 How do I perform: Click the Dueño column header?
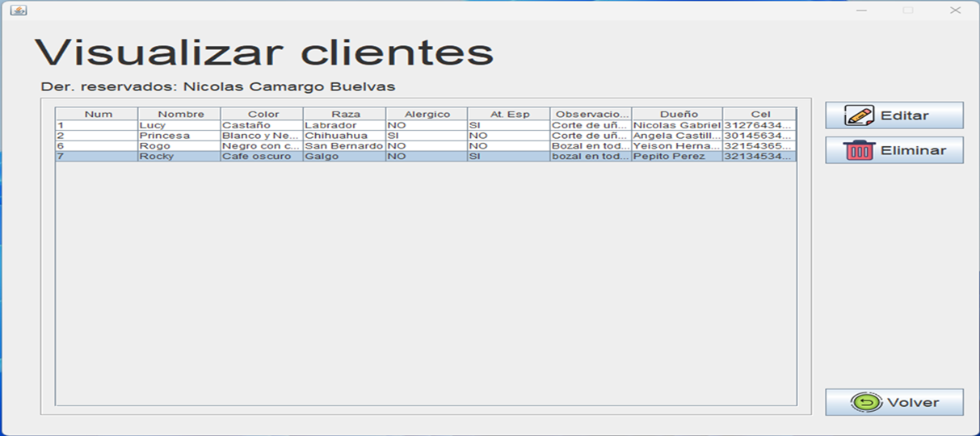[678, 114]
